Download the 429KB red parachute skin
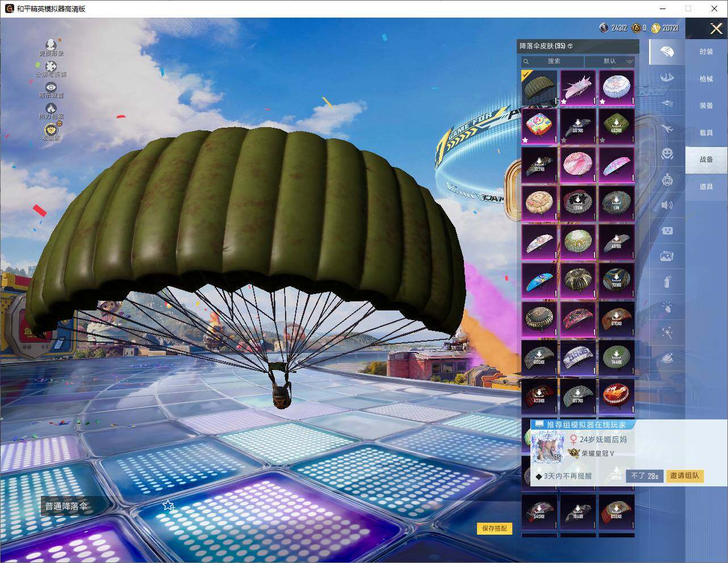This screenshot has height=563, width=728. pyautogui.click(x=539, y=396)
